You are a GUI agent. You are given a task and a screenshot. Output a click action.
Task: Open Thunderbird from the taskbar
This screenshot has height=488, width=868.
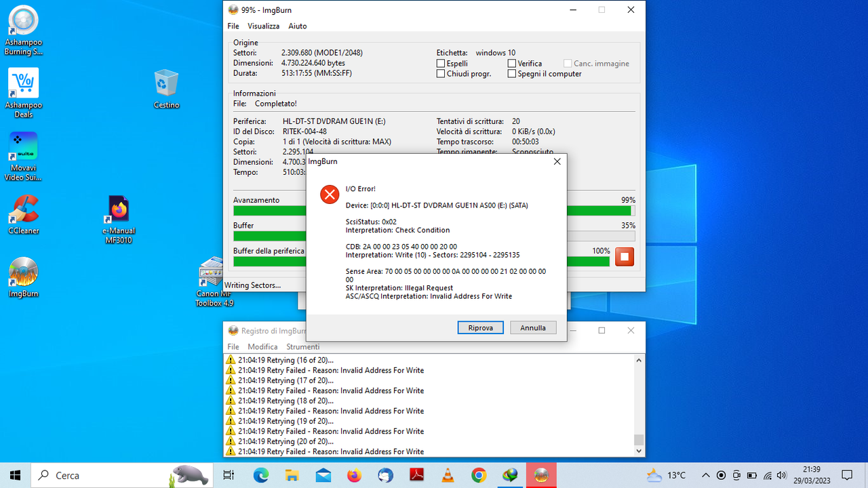(x=385, y=475)
